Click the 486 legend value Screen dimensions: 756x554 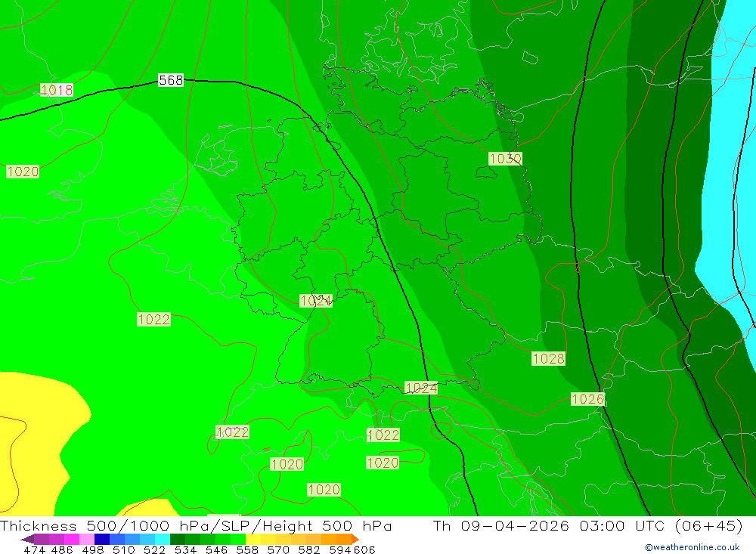coord(61,549)
